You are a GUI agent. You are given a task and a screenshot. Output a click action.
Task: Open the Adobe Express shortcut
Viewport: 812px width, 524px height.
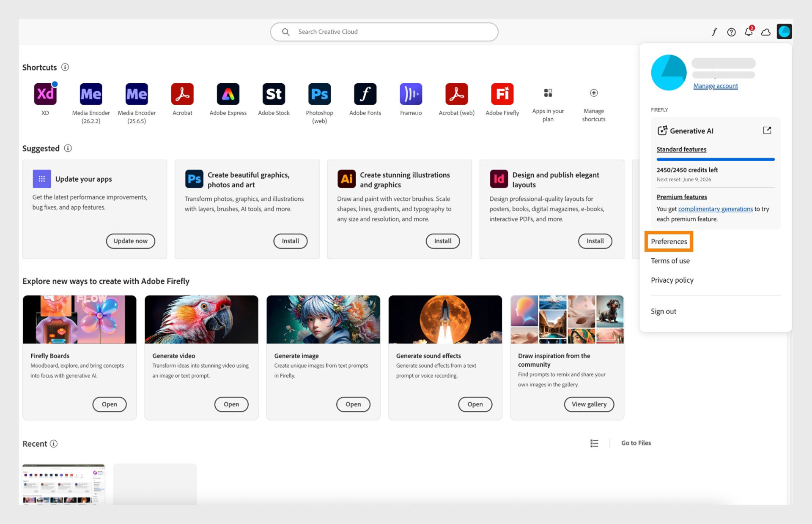coord(228,94)
